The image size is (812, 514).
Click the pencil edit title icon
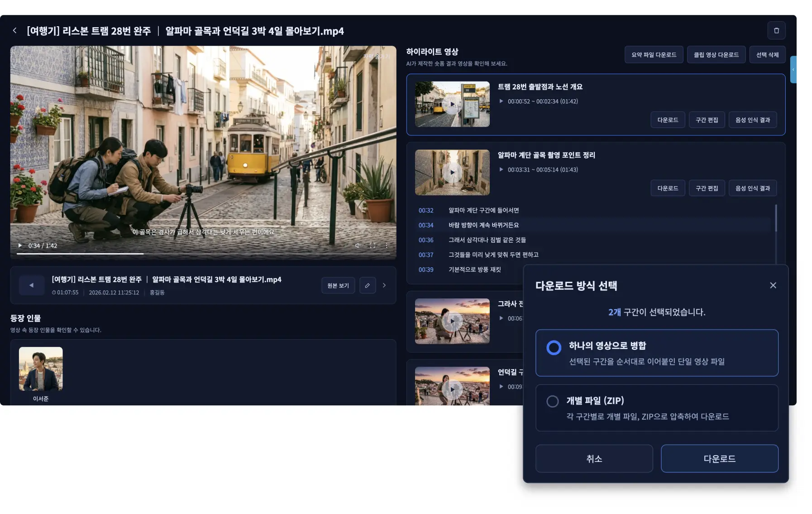[368, 285]
